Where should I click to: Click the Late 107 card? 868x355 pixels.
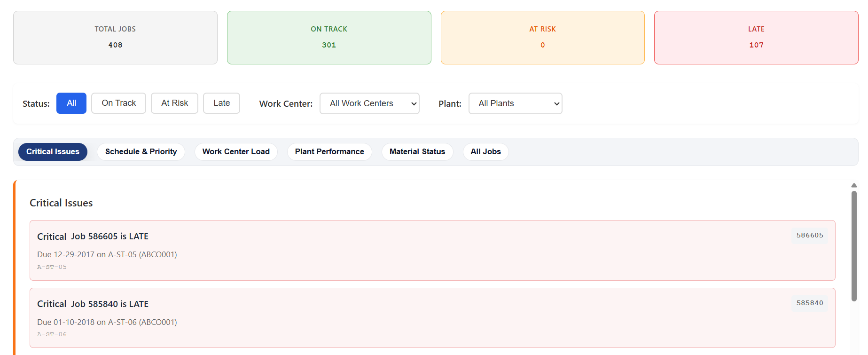click(x=756, y=38)
